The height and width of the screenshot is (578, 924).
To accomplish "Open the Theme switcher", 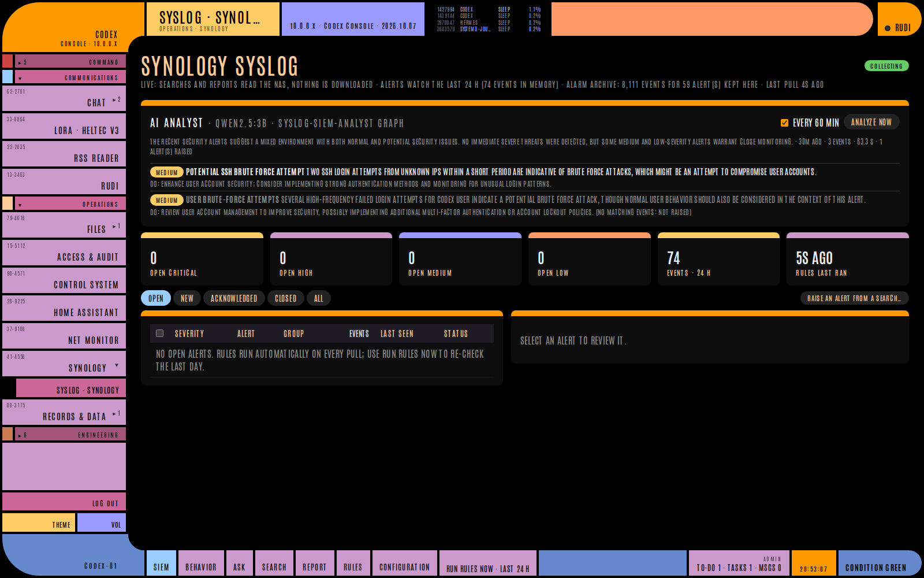I will (39, 523).
